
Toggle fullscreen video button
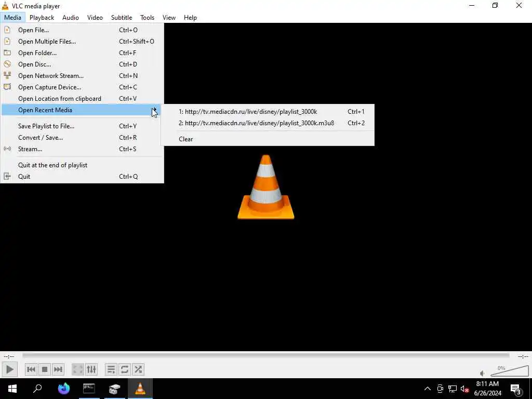coord(78,369)
